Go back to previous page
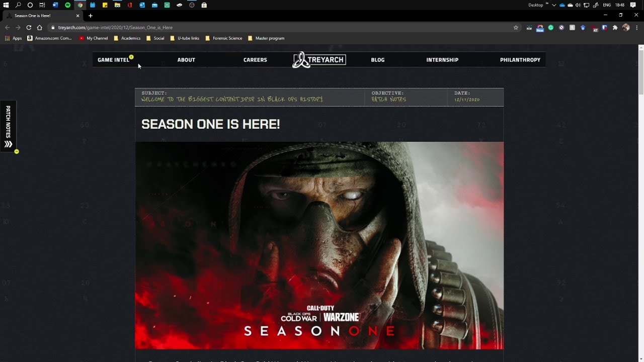 [x=7, y=28]
